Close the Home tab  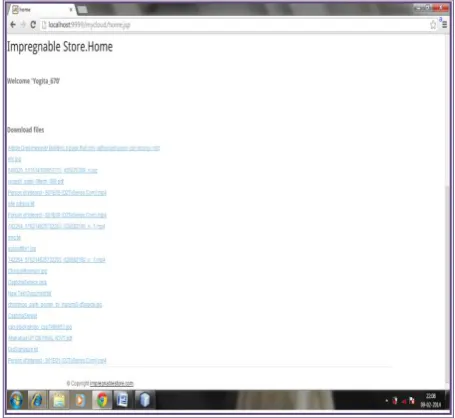point(71,10)
